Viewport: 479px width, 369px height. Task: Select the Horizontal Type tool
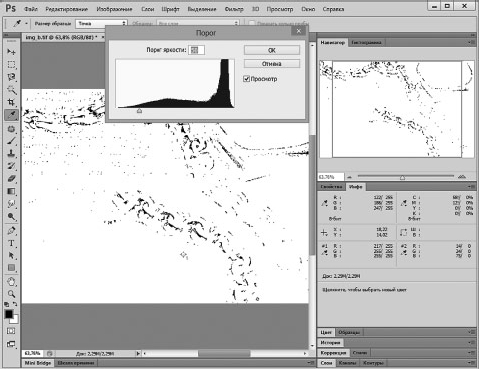11,243
